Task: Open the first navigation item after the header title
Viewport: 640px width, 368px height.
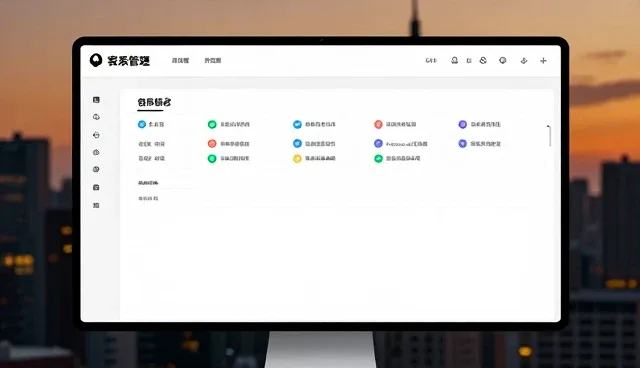Action: point(180,60)
